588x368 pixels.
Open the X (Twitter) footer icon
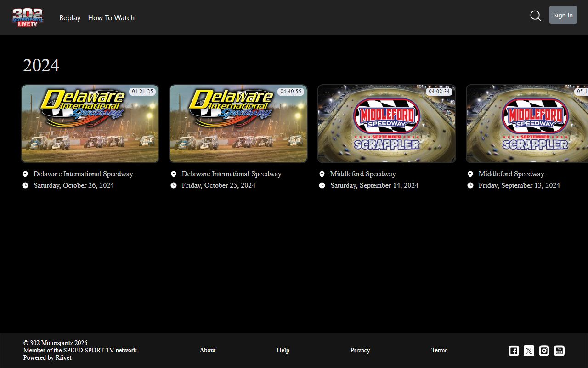click(x=529, y=351)
